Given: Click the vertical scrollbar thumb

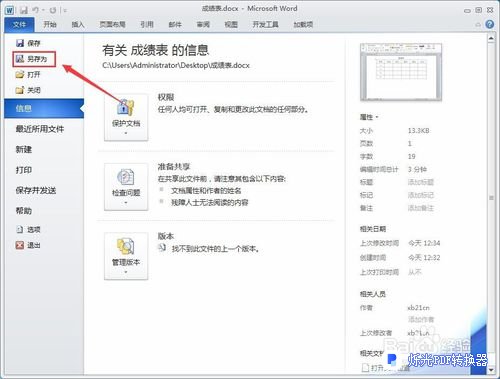Looking at the screenshot, I should 491,198.
